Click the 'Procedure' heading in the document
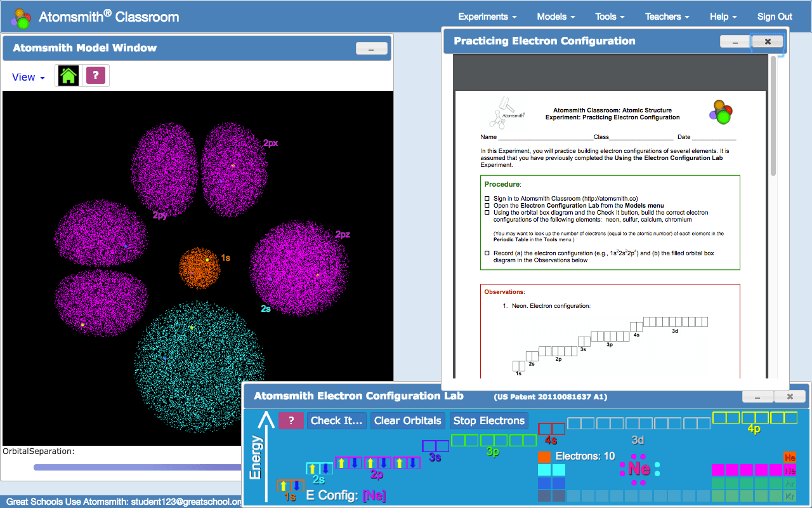Viewport: 812px width, 508px height. [x=502, y=184]
